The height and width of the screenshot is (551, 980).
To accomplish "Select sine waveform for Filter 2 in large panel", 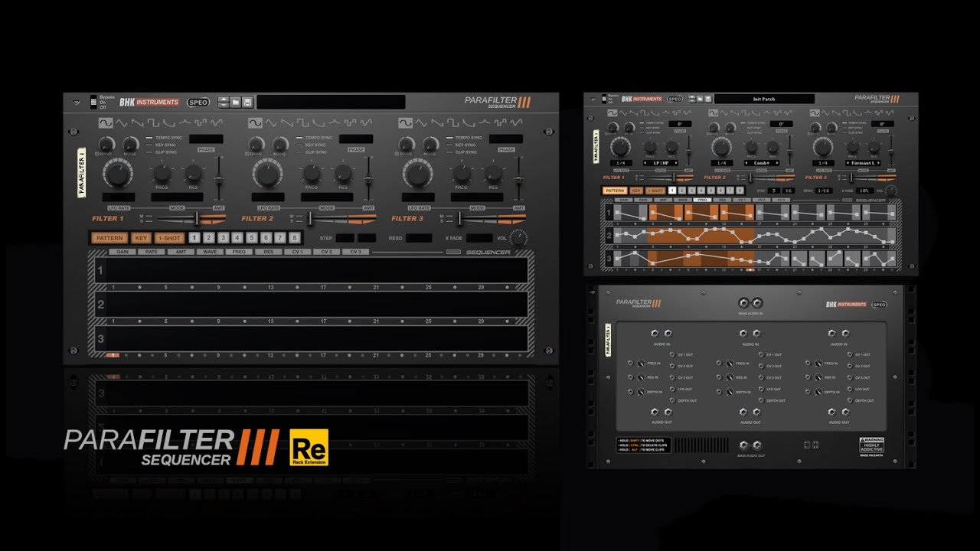I will tap(255, 122).
